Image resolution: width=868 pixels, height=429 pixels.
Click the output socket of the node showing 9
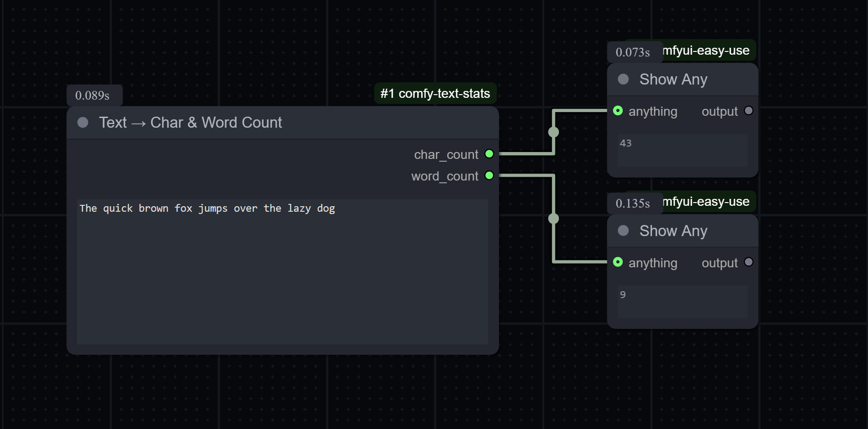pos(749,262)
